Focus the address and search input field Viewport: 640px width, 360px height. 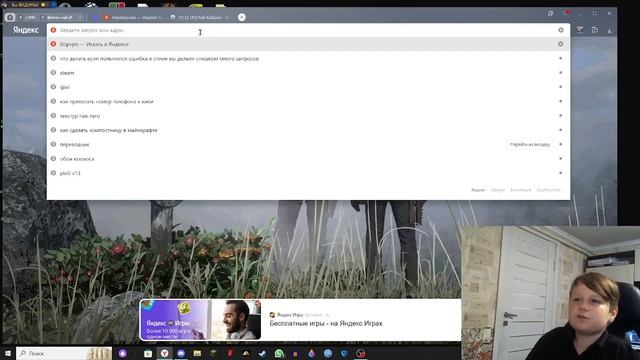click(x=308, y=30)
